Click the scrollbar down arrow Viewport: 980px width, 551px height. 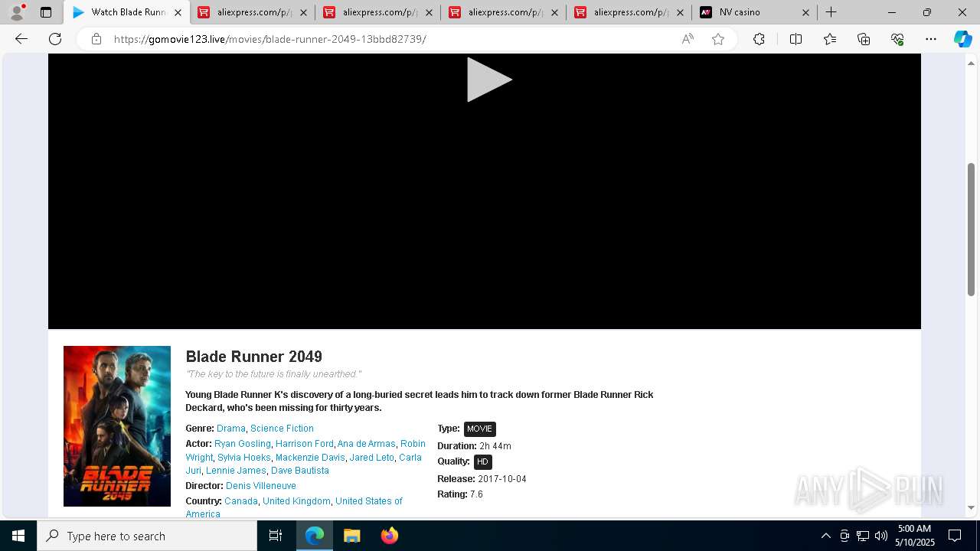tap(971, 507)
